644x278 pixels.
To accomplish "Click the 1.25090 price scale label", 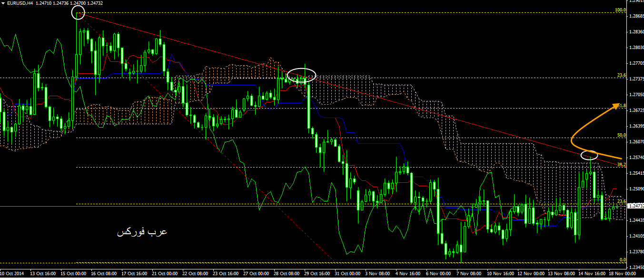I will [x=636, y=189].
